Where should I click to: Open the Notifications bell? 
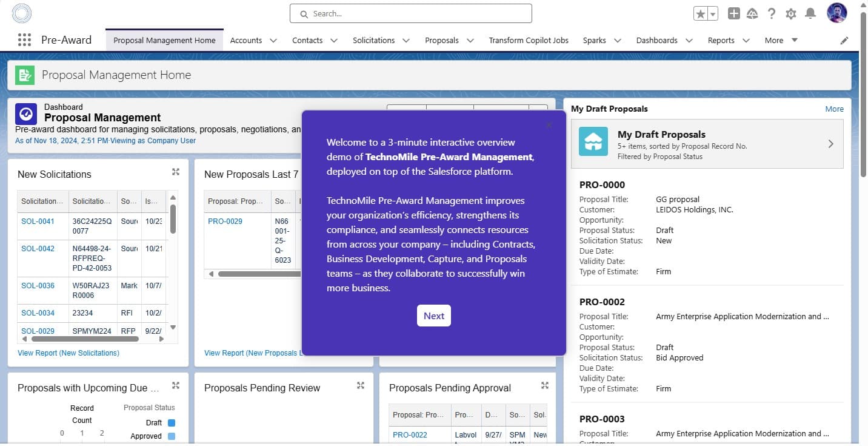click(x=810, y=14)
